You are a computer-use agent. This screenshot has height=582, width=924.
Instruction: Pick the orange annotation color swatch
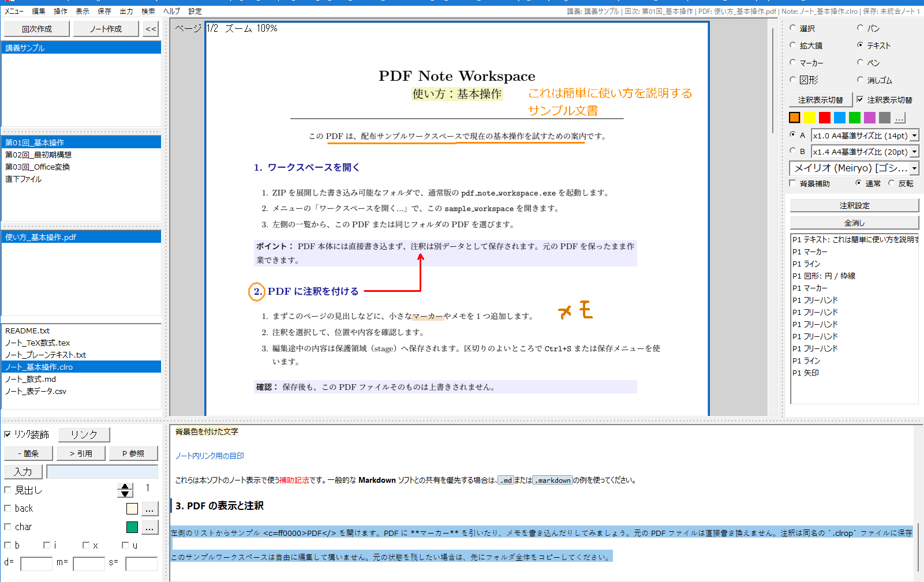point(795,118)
